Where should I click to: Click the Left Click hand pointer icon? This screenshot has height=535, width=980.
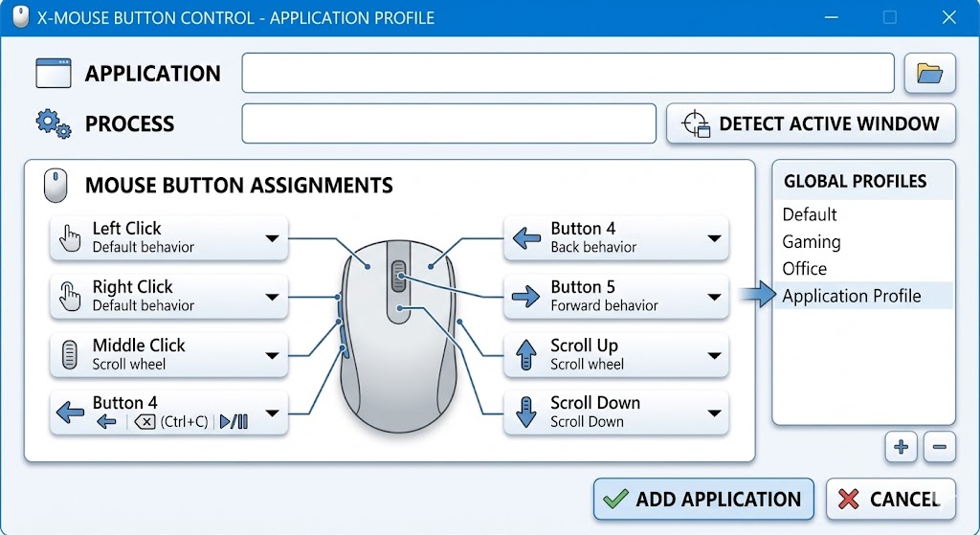pos(70,238)
